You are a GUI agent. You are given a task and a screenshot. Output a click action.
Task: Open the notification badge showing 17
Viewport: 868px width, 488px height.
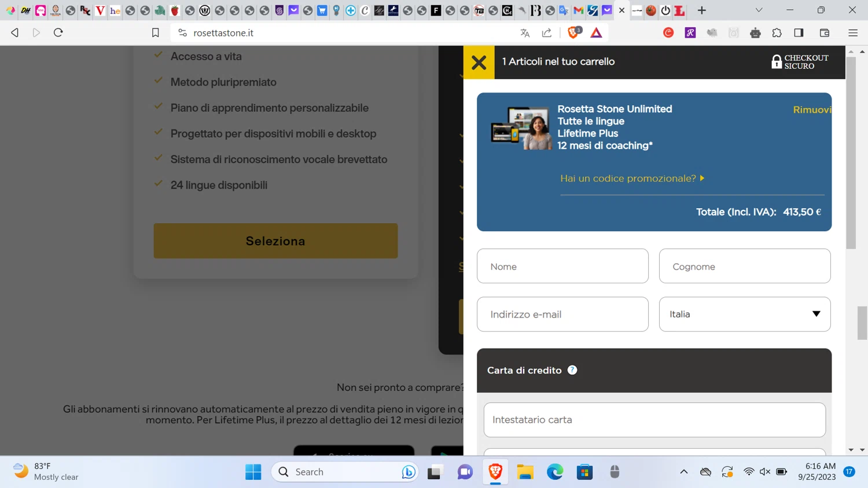coord(849,472)
